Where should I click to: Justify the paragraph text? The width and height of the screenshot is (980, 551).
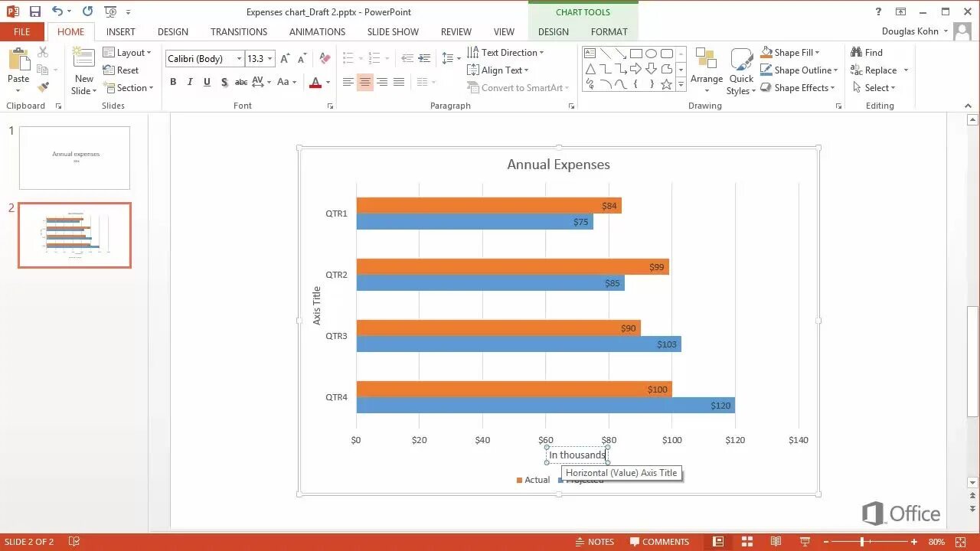[398, 82]
